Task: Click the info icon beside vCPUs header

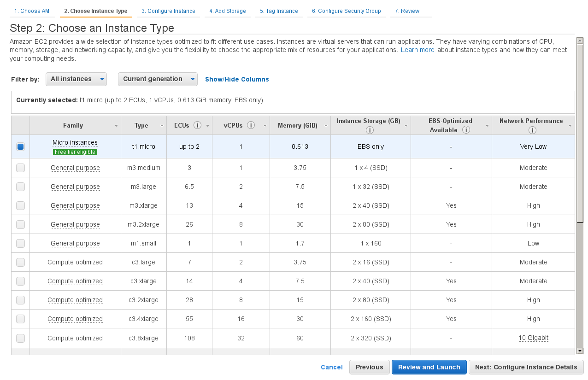Action: point(251,125)
